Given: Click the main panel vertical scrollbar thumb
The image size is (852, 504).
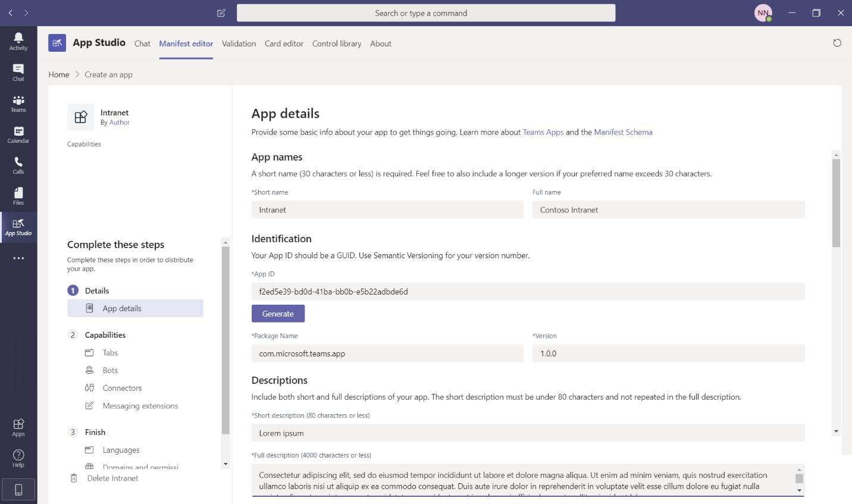Looking at the screenshot, I should pos(836,202).
